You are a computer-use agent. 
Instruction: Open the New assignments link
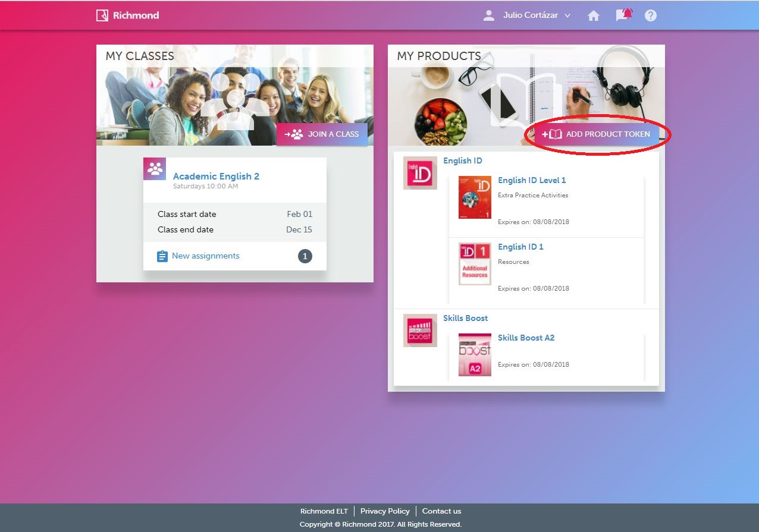pyautogui.click(x=205, y=256)
